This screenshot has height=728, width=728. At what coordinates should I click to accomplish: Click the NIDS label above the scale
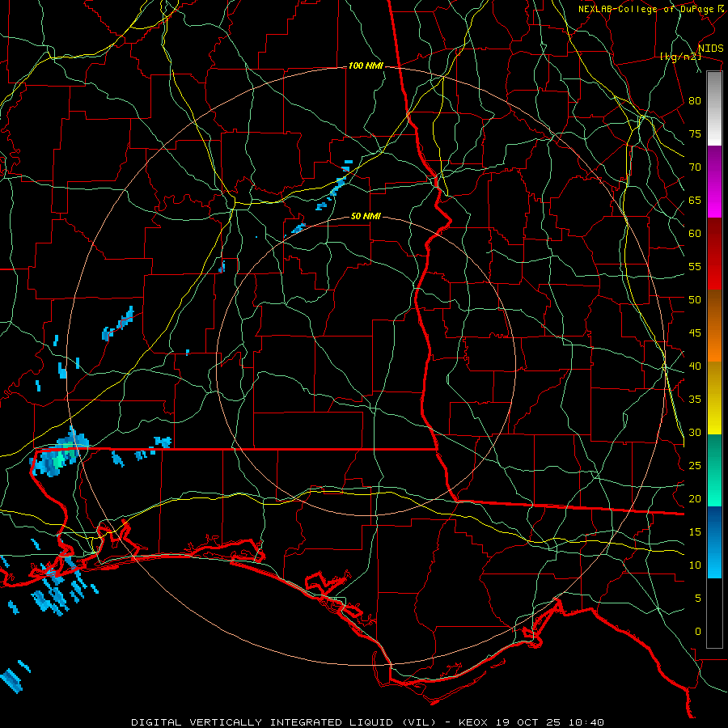pos(710,48)
